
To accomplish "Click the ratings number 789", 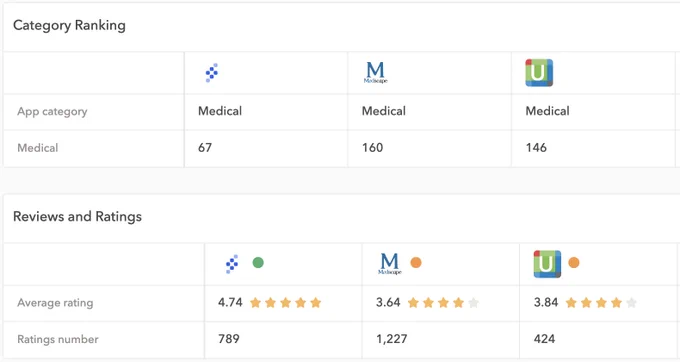I will click(x=229, y=339).
